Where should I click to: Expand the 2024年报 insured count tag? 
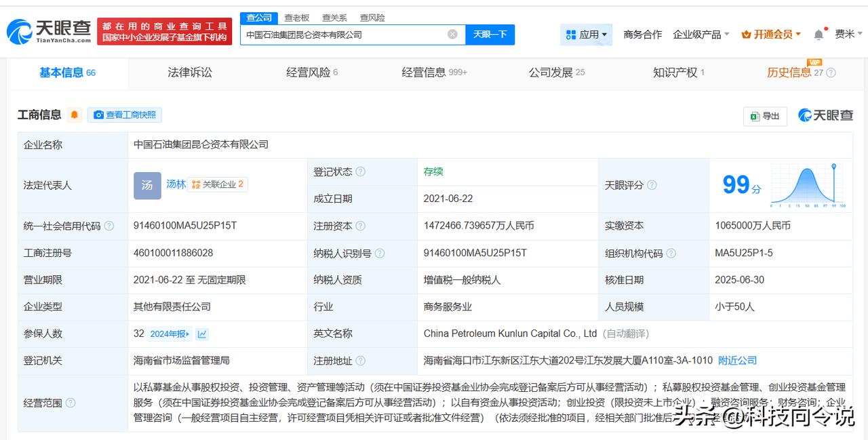click(x=170, y=334)
